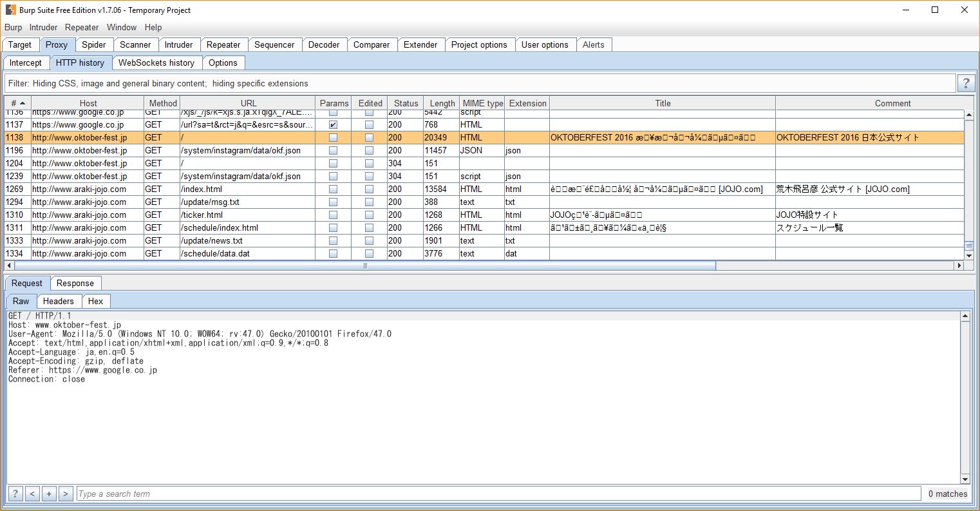
Task: Switch to the Target tab
Action: pos(20,44)
